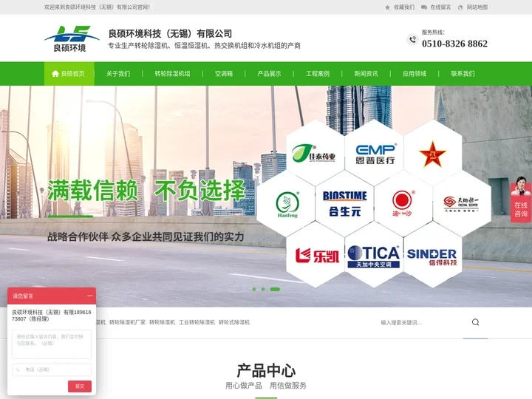This screenshot has width=532, height=399.
Task: Click the SINDER 信得科技 logo
Action: pos(432,257)
